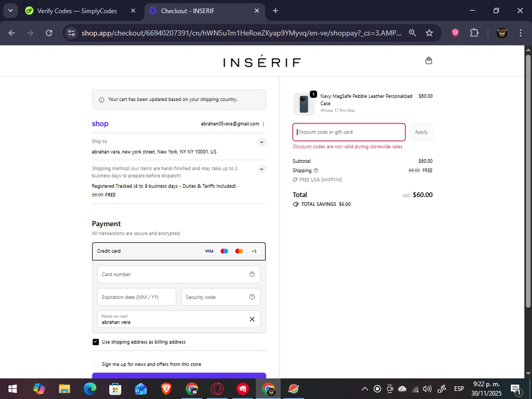Go back to the previous page
Viewport: 532px width, 399px height.
pos(12,33)
